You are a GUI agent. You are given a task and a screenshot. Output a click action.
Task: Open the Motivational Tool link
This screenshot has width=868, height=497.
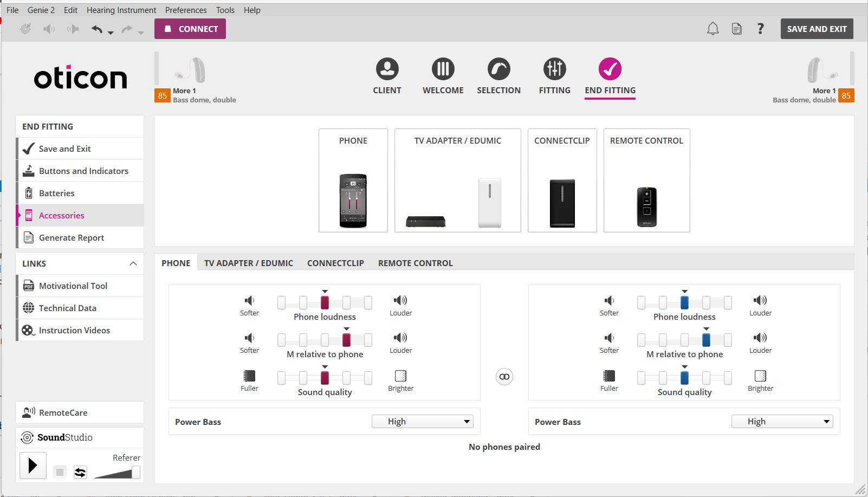click(80, 286)
